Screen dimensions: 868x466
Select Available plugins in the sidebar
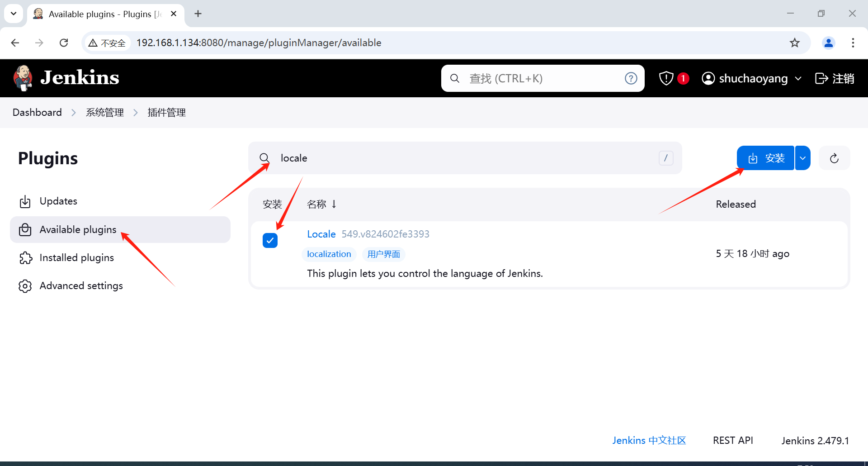(120, 229)
